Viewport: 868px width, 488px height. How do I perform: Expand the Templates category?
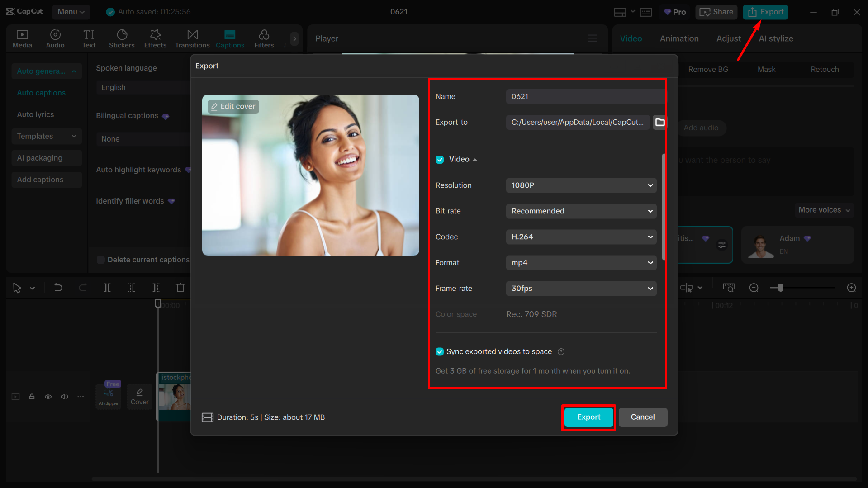coord(47,136)
